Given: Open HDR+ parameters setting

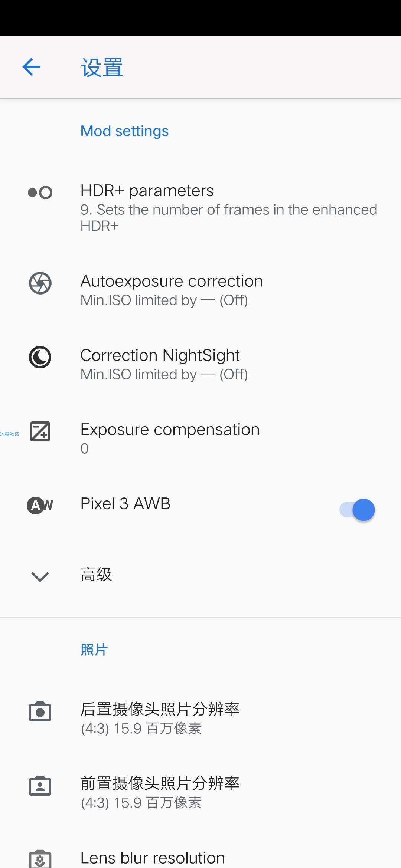Looking at the screenshot, I should (x=200, y=207).
